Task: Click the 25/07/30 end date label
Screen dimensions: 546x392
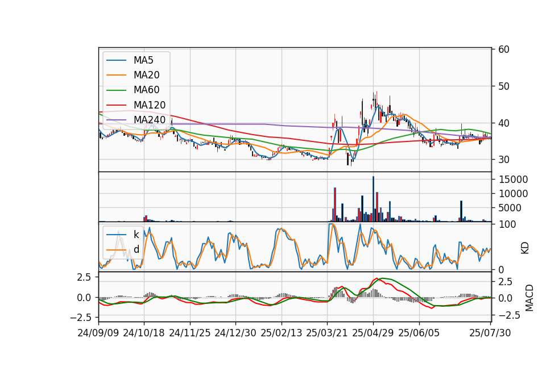Action: pyautogui.click(x=490, y=333)
